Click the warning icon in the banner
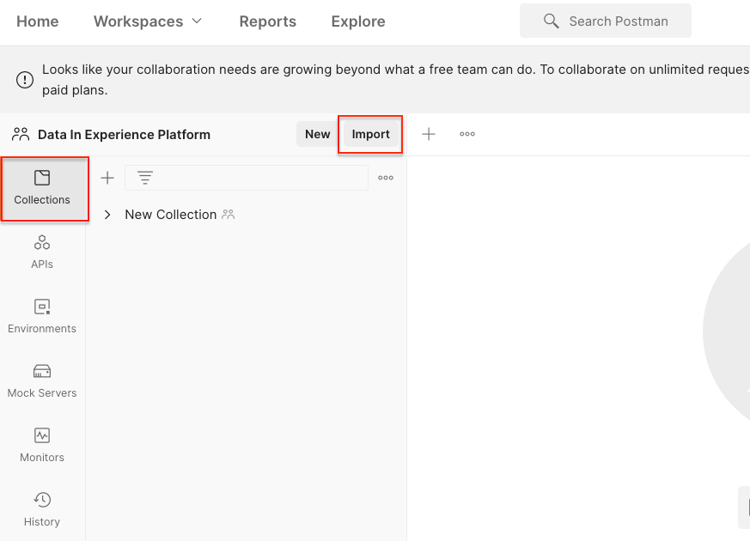The image size is (750, 541). (x=25, y=79)
